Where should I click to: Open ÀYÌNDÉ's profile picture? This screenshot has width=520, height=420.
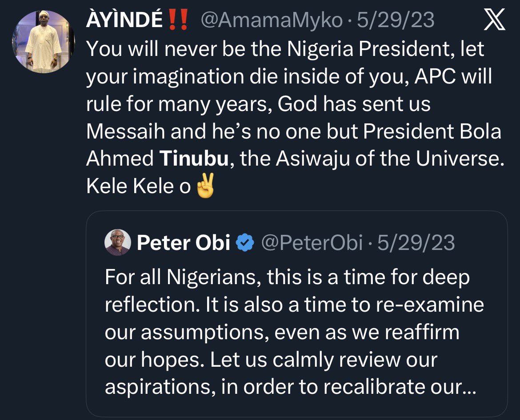[43, 42]
